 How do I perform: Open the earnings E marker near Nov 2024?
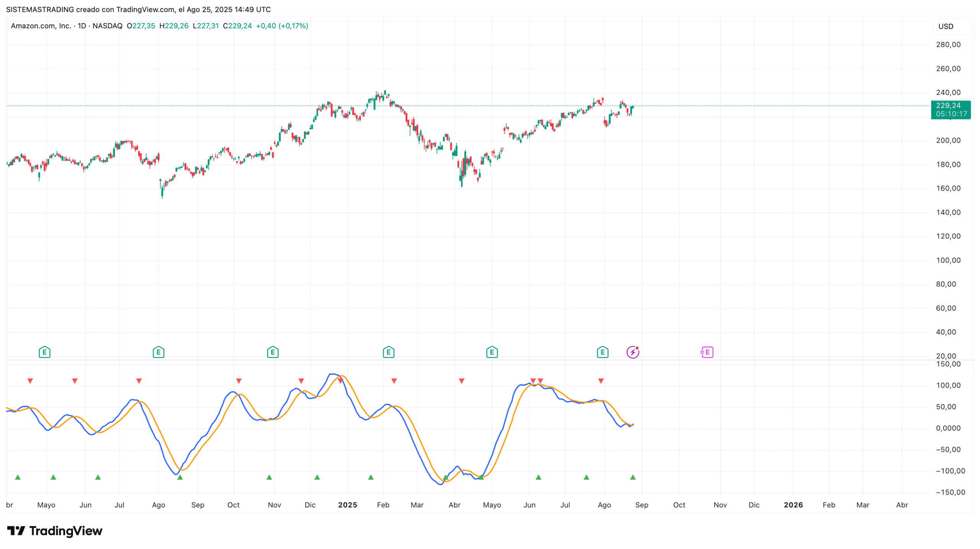pyautogui.click(x=273, y=352)
